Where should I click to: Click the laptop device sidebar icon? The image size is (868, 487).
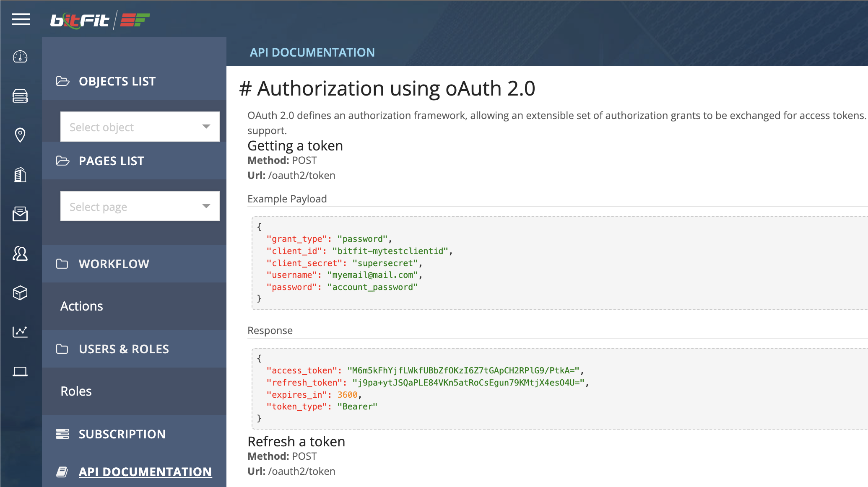point(20,371)
